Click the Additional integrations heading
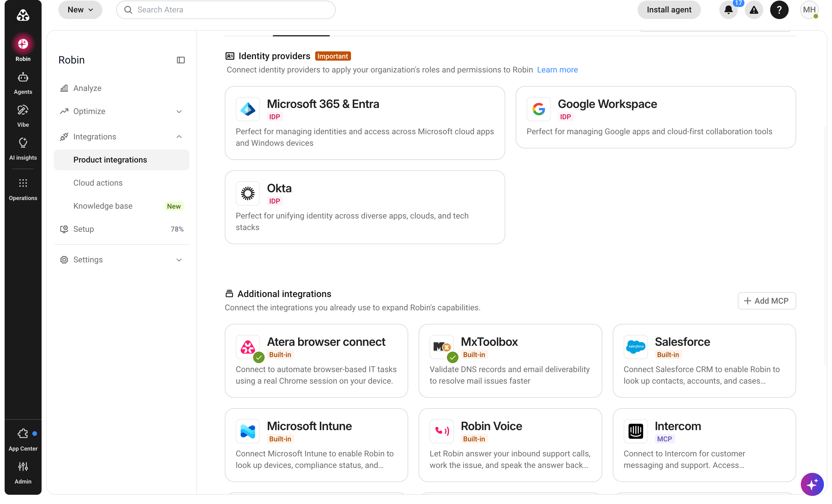The image size is (832, 504). 284,294
